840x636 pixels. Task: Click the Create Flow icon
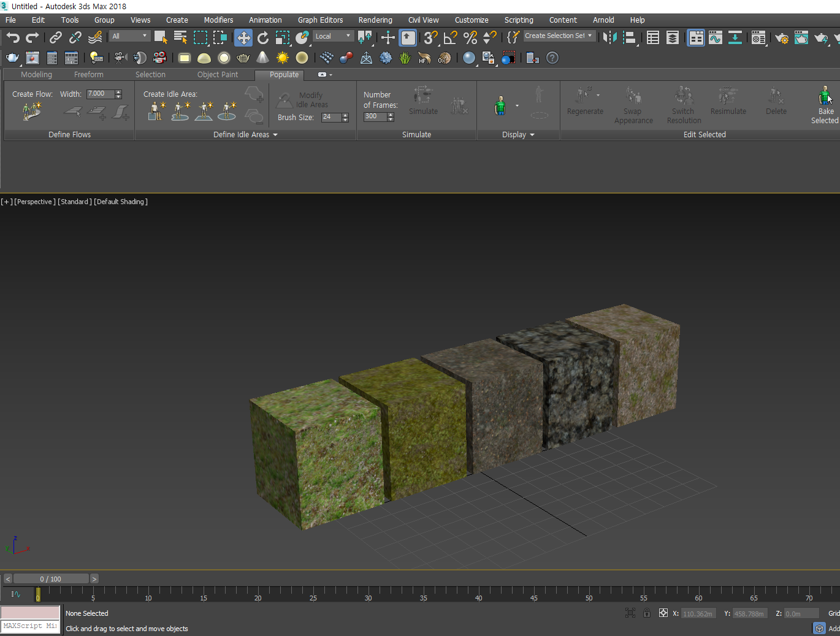click(31, 111)
